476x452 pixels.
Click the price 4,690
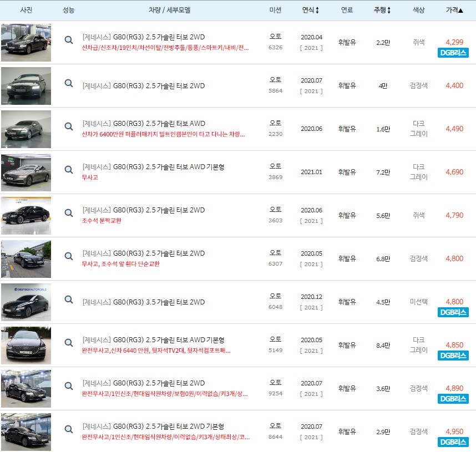pos(454,172)
